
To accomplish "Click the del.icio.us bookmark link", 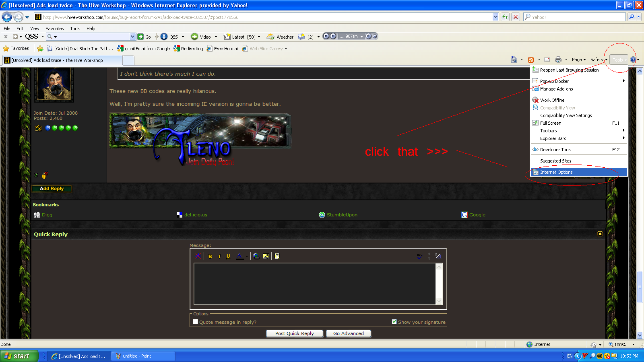I will [x=196, y=215].
